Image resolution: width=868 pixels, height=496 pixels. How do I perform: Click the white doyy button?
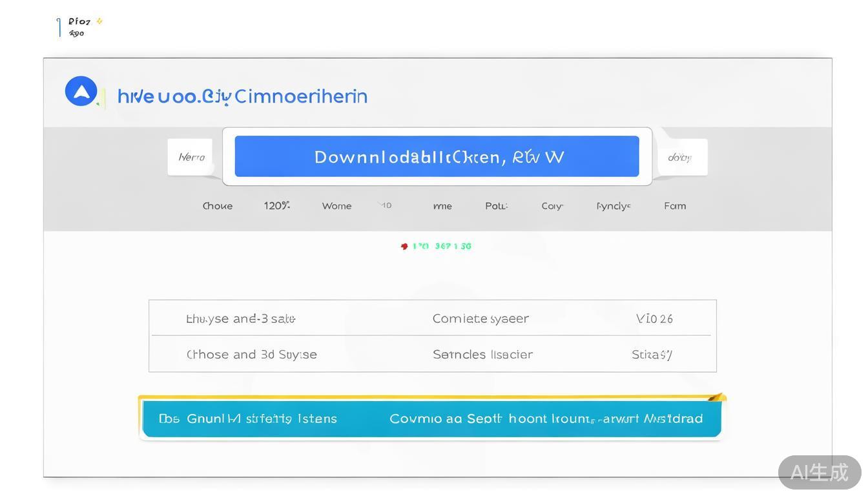point(681,157)
